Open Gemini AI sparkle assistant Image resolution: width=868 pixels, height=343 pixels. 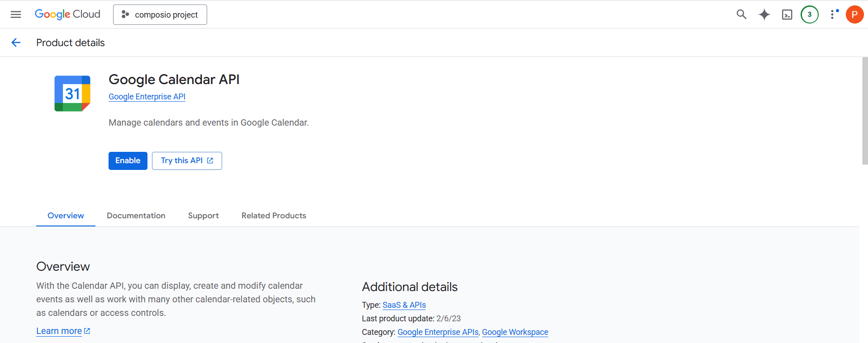pyautogui.click(x=764, y=14)
